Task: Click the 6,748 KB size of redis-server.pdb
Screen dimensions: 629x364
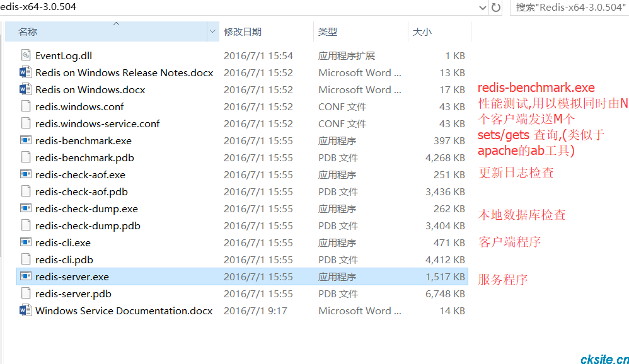Action: [445, 294]
